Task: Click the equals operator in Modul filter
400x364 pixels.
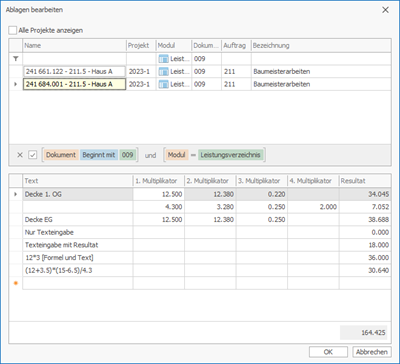Action: pyautogui.click(x=193, y=155)
